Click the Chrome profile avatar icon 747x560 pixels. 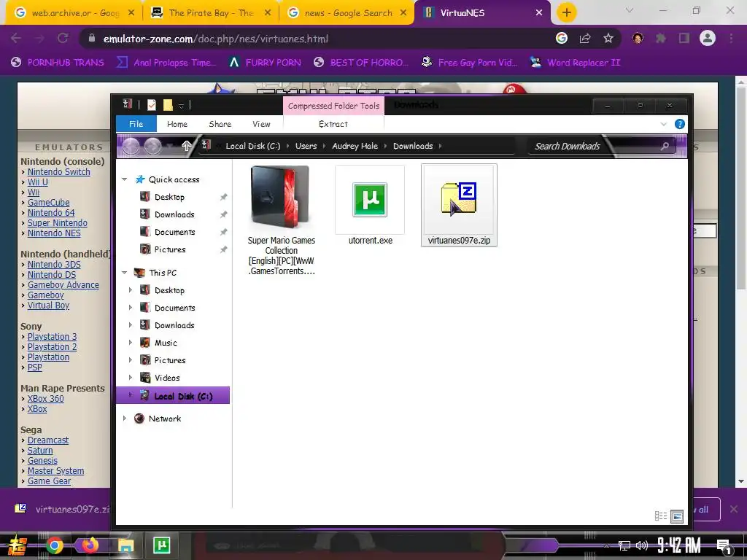(x=708, y=38)
